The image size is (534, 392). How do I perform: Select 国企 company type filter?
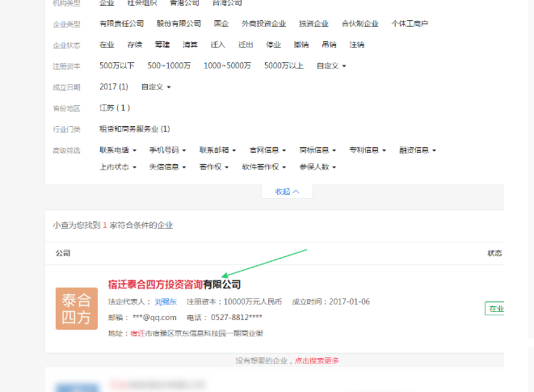pos(221,23)
